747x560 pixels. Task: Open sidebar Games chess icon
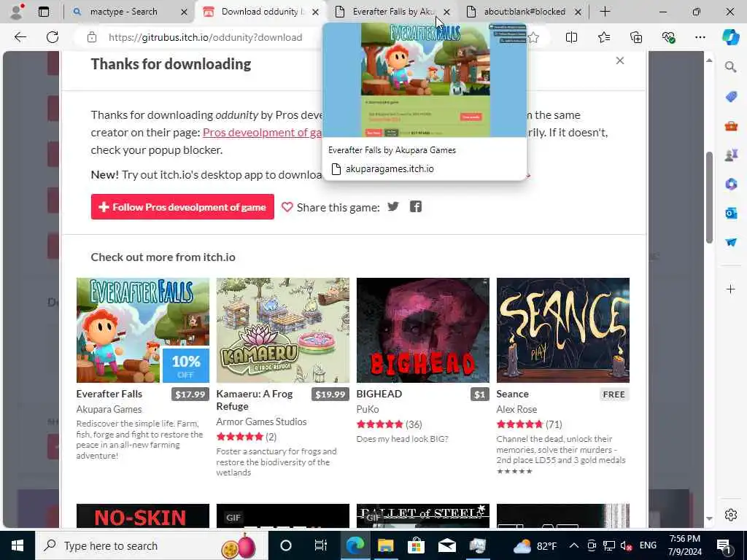[731, 155]
